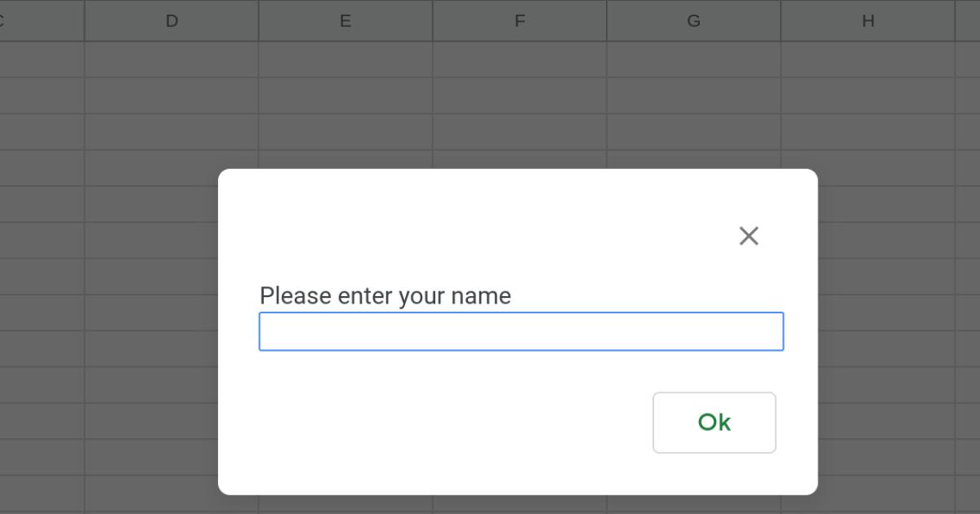Select column G header
Viewport: 980px width, 514px height.
point(693,21)
